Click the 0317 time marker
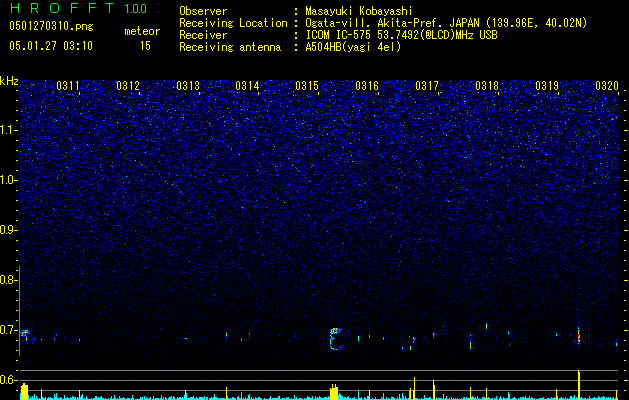Image resolution: width=629 pixels, height=400 pixels. click(x=427, y=85)
